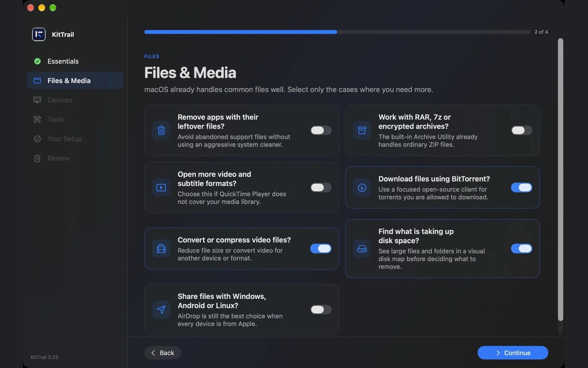
Task: Click the 'Files & Media' page heading
Action: coord(190,73)
